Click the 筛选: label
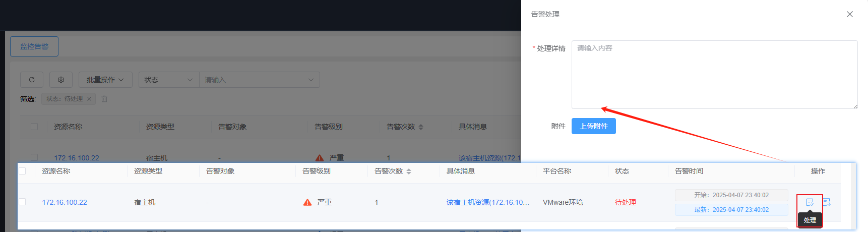This screenshot has width=868, height=232. pyautogui.click(x=28, y=99)
